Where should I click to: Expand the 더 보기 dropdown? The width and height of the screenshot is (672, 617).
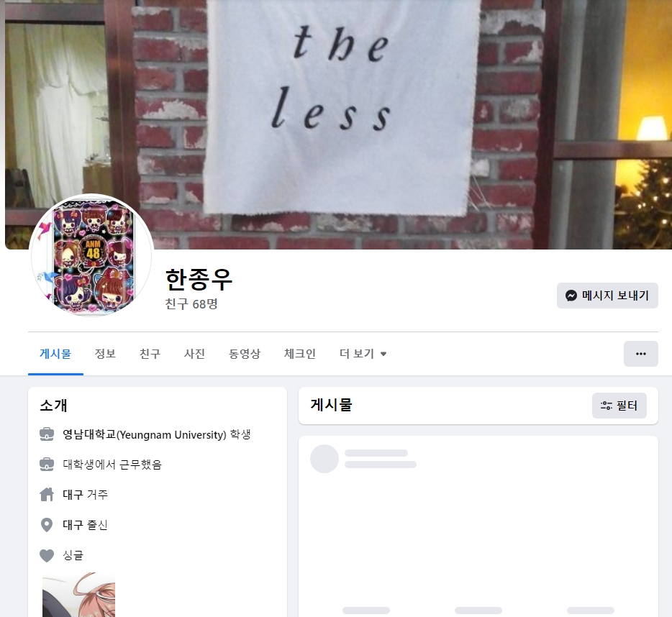click(363, 354)
